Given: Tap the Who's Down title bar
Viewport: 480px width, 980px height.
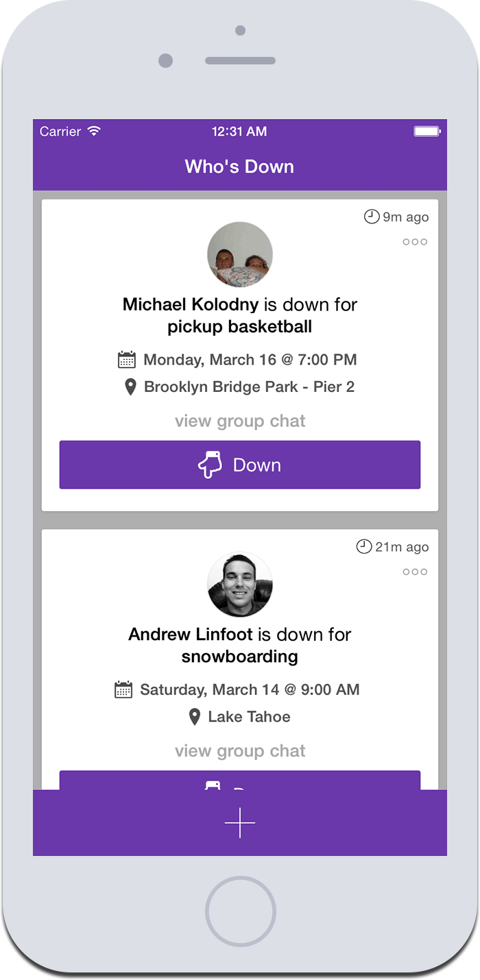Looking at the screenshot, I should [239, 167].
